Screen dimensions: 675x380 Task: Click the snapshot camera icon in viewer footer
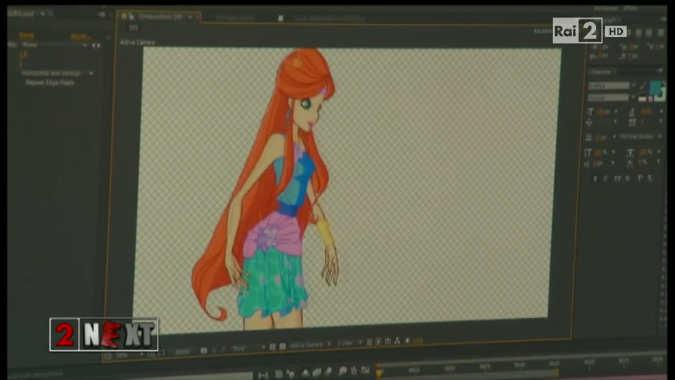point(204,351)
